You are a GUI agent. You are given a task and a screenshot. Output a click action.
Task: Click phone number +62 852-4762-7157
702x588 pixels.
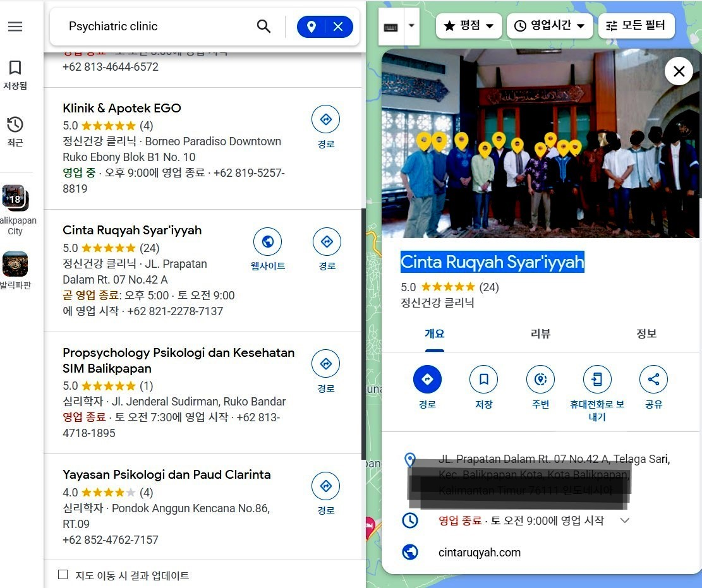click(111, 539)
